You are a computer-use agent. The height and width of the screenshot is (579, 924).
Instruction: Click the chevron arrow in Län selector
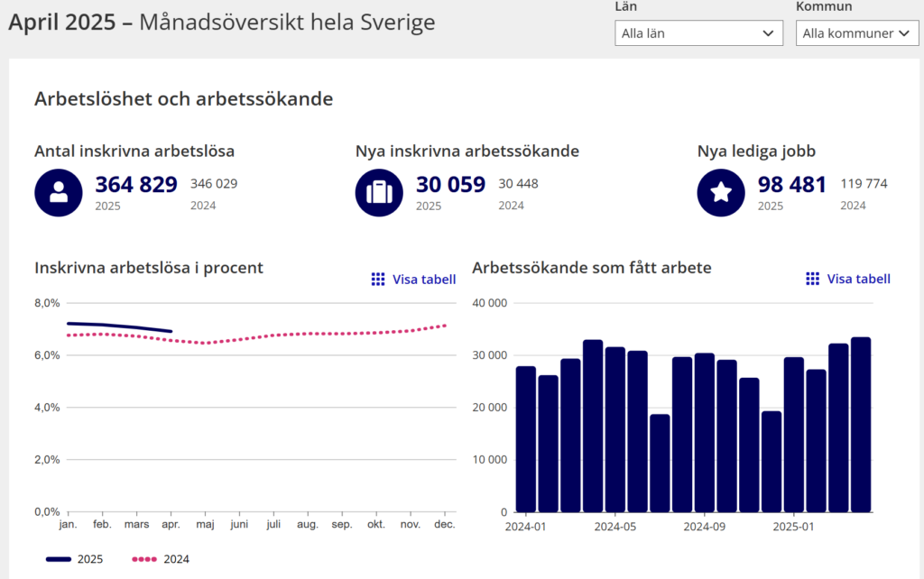[x=768, y=33]
